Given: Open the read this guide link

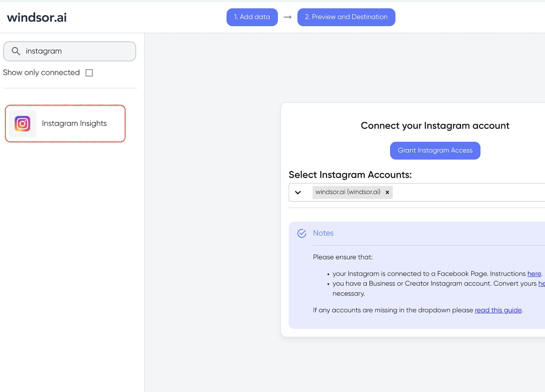Looking at the screenshot, I should (498, 310).
